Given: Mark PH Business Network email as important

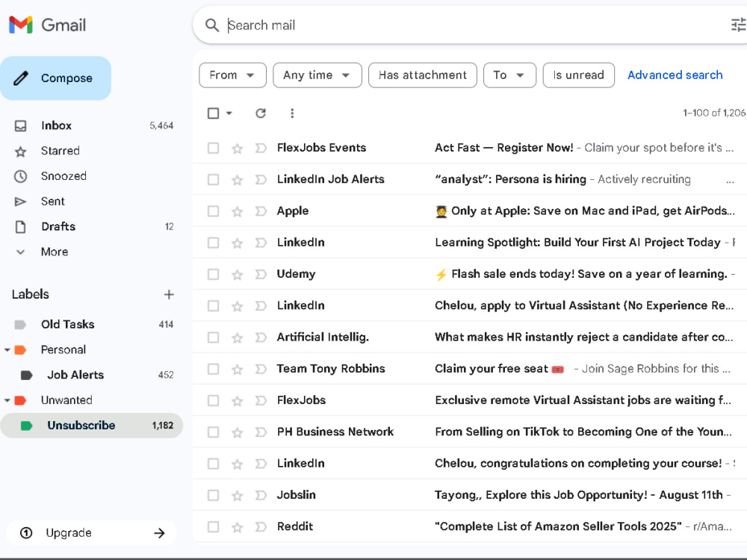Looking at the screenshot, I should pyautogui.click(x=261, y=432).
